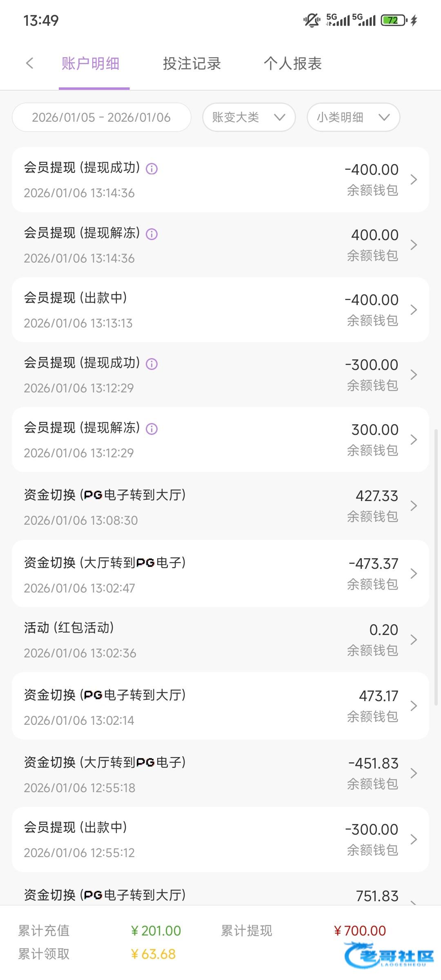441x980 pixels.
Task: Open the 账变大类 dropdown filter
Action: click(x=249, y=117)
